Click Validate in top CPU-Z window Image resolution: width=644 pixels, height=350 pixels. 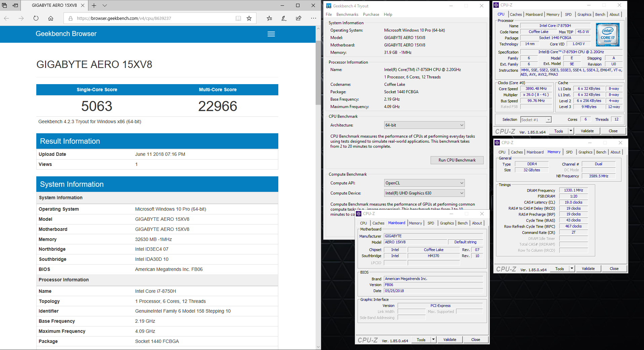click(x=587, y=131)
